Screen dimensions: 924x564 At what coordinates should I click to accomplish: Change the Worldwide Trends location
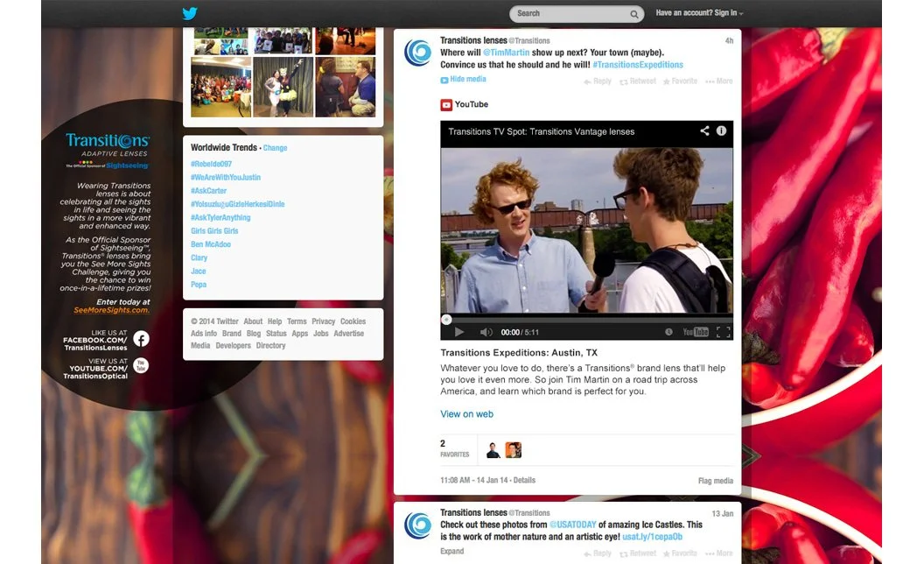(276, 148)
